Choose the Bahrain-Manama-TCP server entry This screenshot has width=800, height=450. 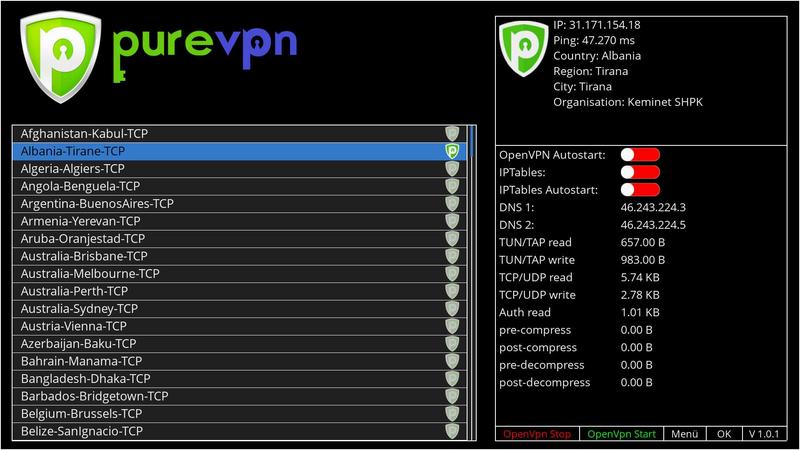point(239,361)
